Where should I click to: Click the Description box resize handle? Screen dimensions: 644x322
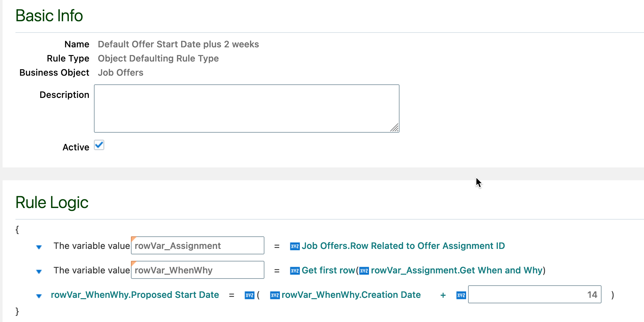395,128
